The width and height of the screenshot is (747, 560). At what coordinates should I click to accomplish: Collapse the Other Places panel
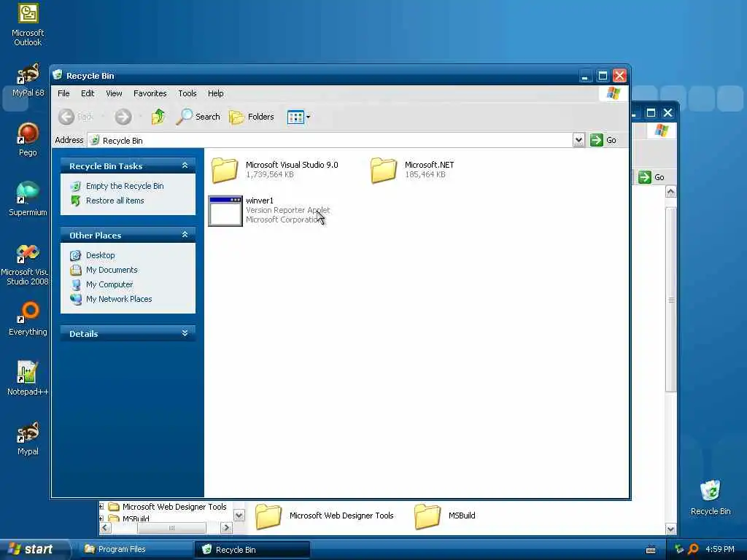coord(185,235)
